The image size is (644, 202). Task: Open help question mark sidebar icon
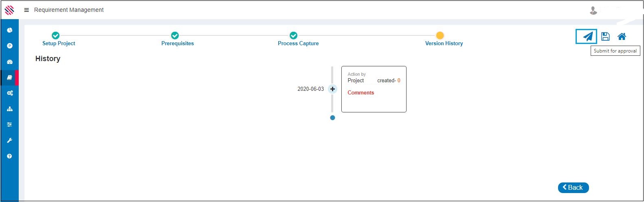click(x=10, y=156)
